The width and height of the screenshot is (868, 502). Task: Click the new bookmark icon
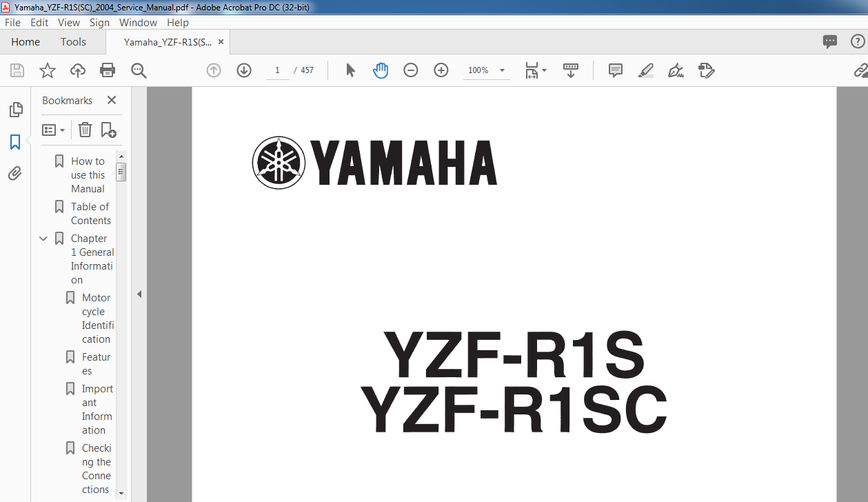coord(108,130)
